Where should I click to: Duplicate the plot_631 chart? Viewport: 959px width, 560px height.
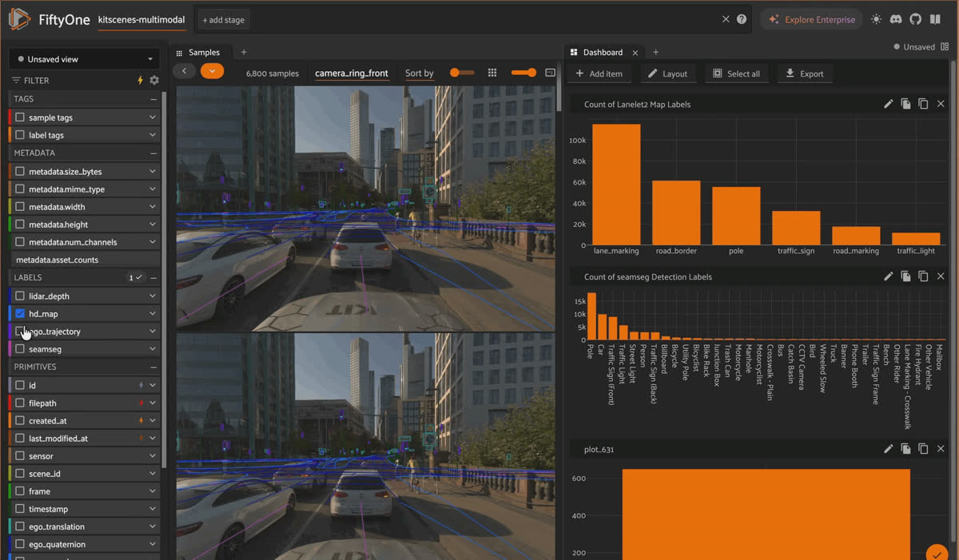click(905, 449)
